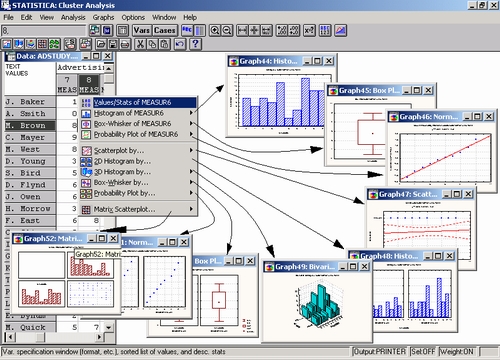Open the Analysis menu
This screenshot has width=500, height=360.
coord(73,17)
